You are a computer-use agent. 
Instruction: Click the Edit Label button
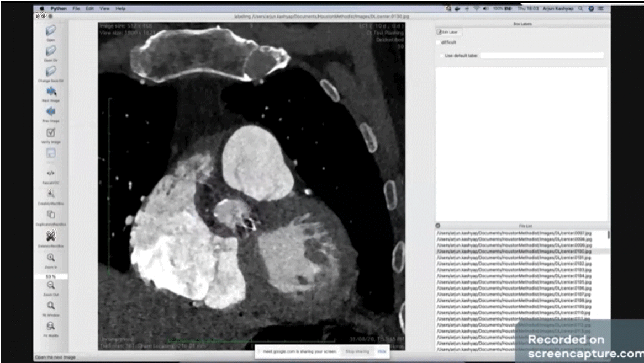coord(448,32)
